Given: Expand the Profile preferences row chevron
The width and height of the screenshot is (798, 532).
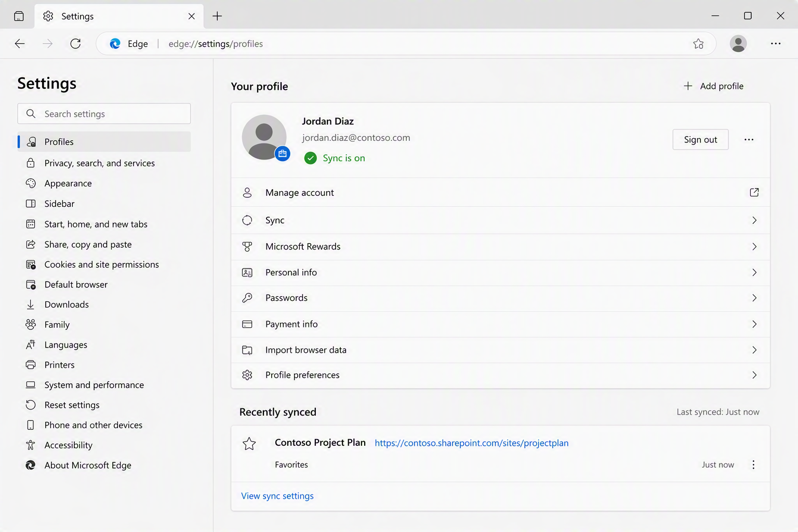Looking at the screenshot, I should tap(754, 375).
